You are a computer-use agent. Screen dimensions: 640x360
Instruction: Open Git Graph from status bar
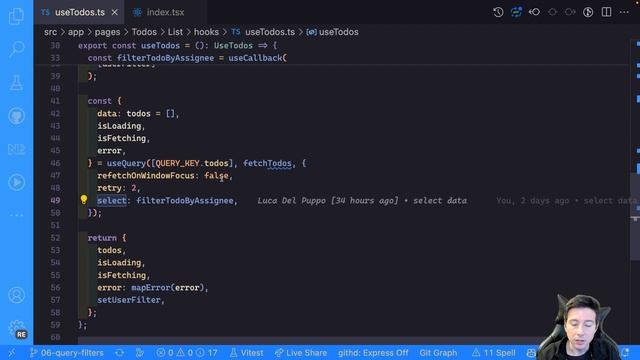(438, 353)
